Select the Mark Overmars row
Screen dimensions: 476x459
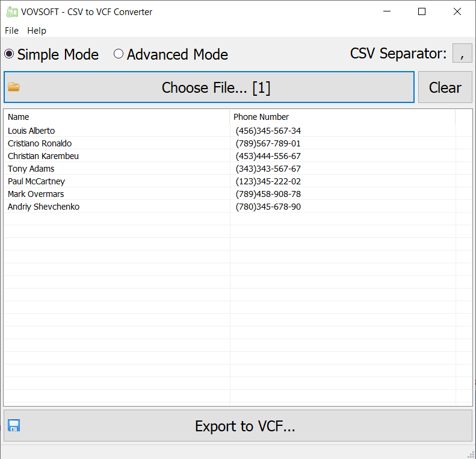pyautogui.click(x=36, y=194)
